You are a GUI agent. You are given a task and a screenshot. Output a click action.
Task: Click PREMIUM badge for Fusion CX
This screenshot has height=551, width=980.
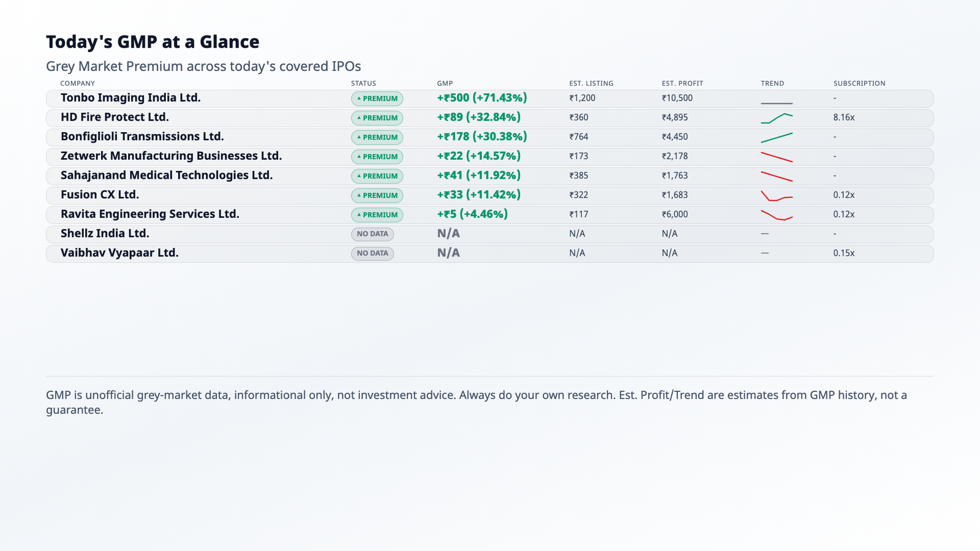pyautogui.click(x=377, y=195)
